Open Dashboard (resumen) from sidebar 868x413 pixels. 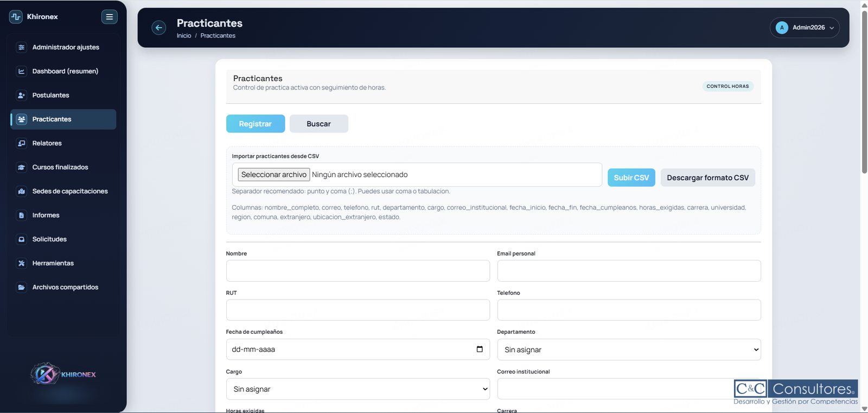[x=65, y=71]
